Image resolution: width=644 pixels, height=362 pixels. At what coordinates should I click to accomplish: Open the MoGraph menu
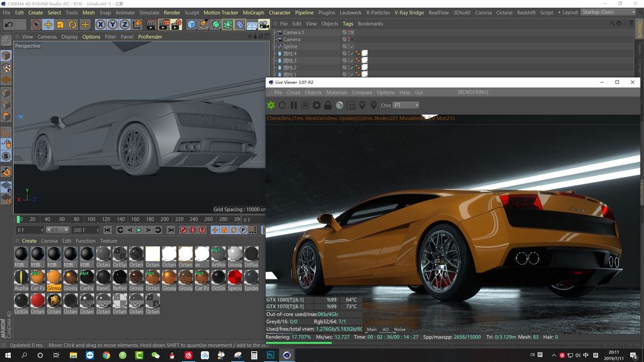253,13
